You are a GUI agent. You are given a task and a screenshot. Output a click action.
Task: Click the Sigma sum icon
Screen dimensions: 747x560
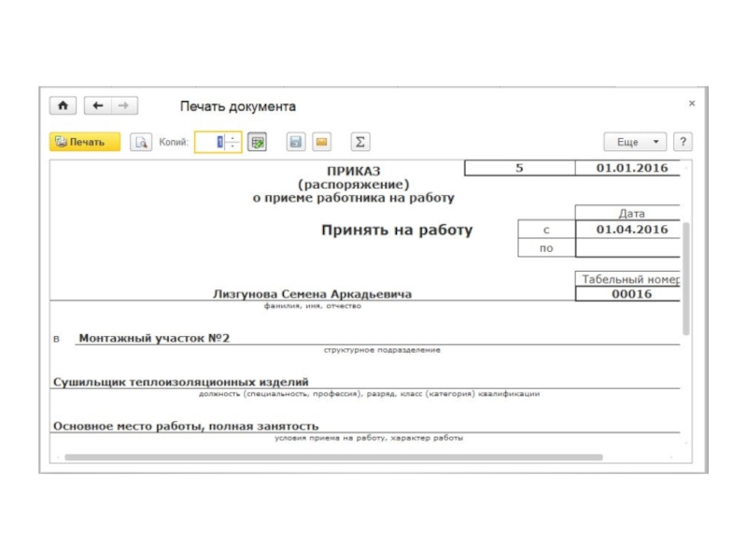click(x=360, y=142)
